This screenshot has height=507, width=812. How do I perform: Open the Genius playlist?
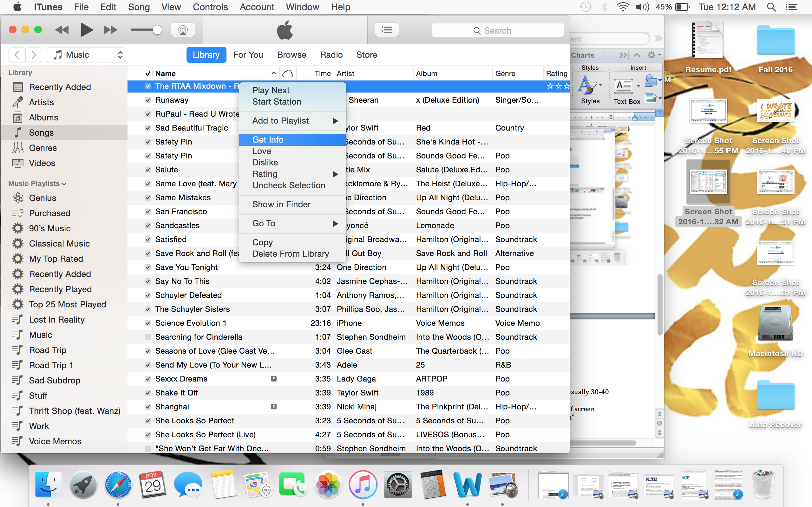[42, 198]
